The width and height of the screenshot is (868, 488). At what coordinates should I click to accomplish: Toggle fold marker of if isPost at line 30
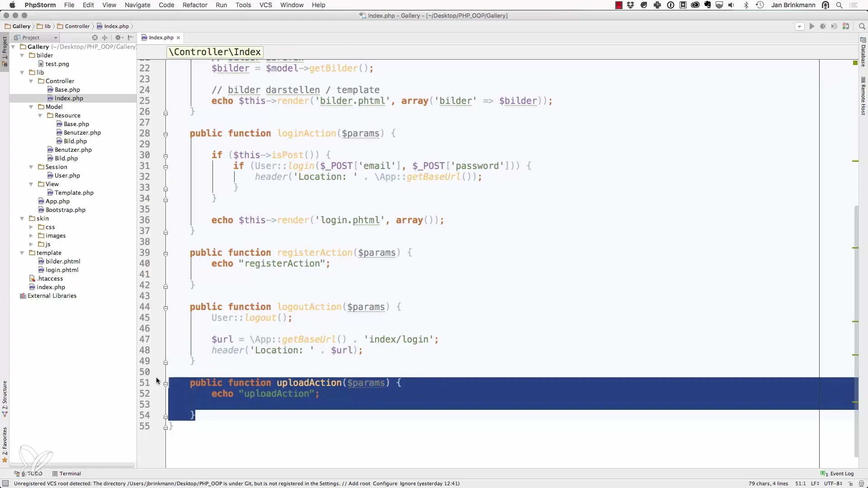[x=165, y=156]
